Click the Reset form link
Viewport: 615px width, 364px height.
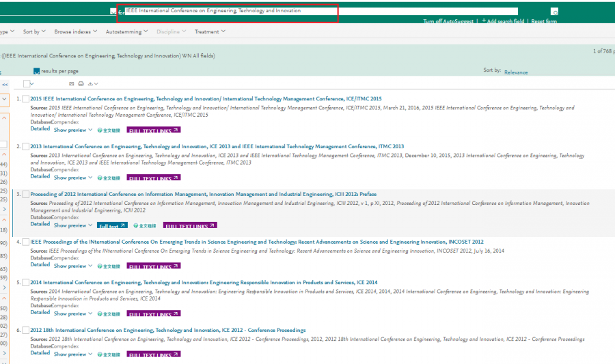click(x=544, y=21)
